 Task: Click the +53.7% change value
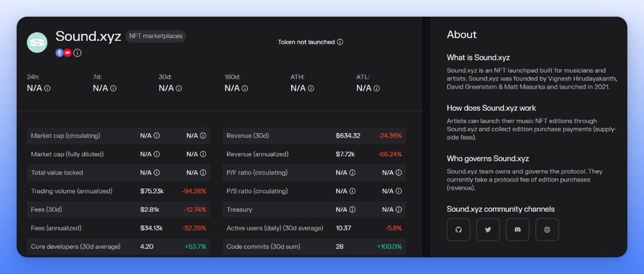pos(195,247)
